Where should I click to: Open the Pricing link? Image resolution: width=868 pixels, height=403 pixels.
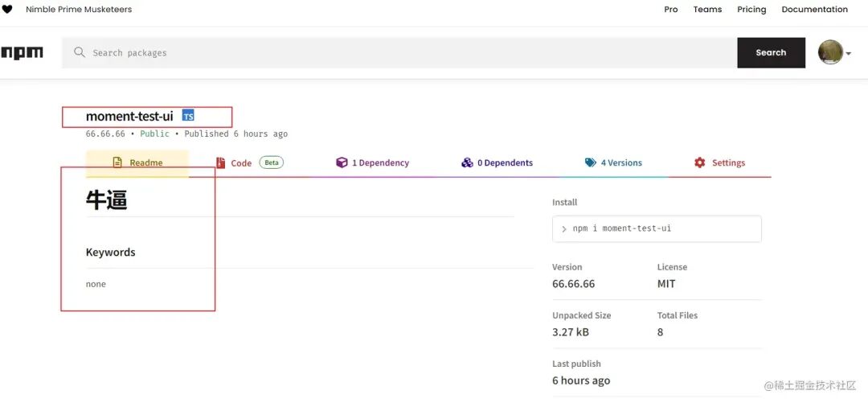tap(751, 10)
